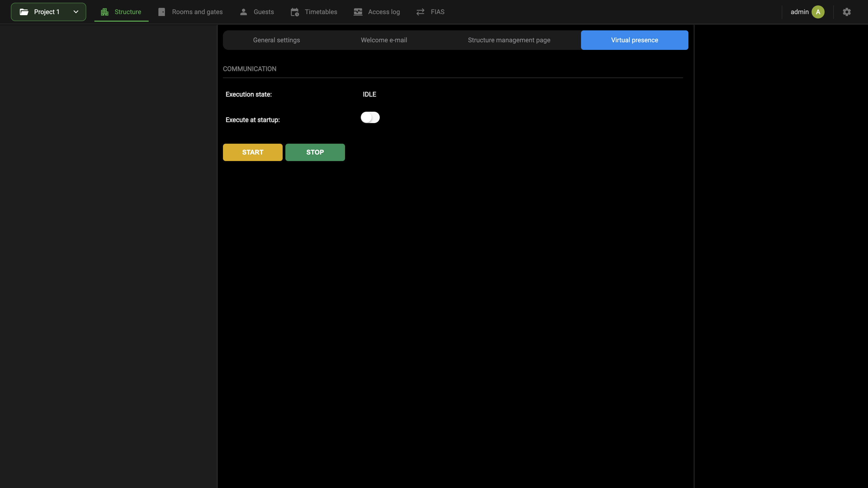Click the Execute at startup label
The height and width of the screenshot is (488, 868).
[253, 120]
